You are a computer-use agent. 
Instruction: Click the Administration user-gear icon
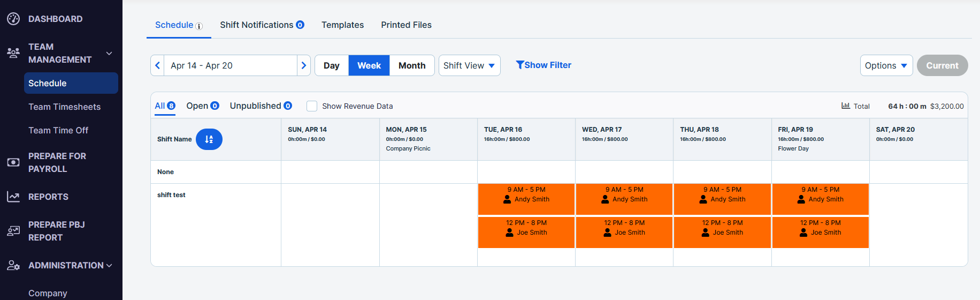(13, 265)
